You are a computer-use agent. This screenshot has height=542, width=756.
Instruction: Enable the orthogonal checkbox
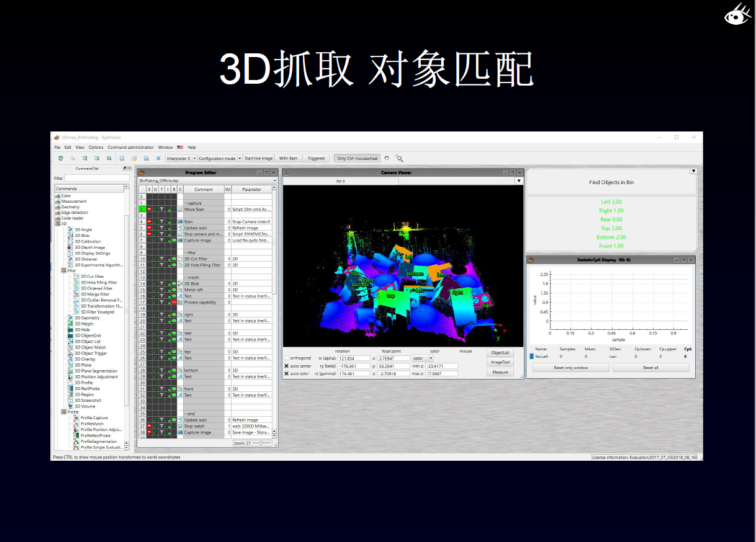click(287, 358)
